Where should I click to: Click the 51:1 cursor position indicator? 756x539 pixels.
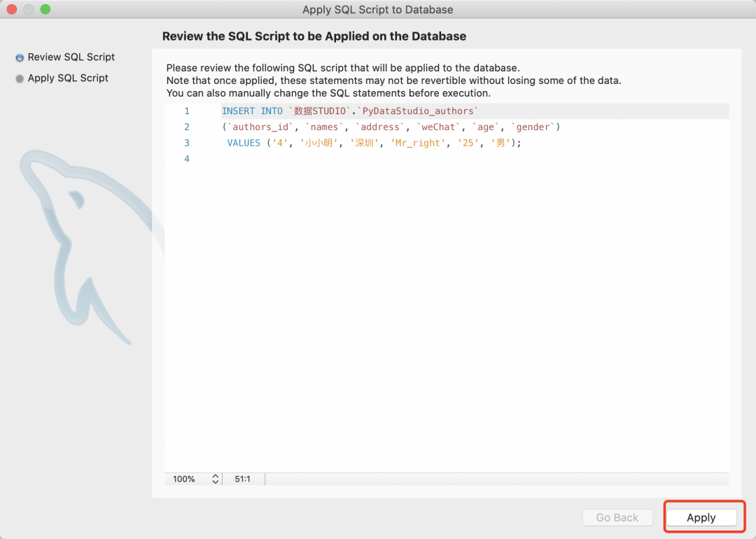242,479
